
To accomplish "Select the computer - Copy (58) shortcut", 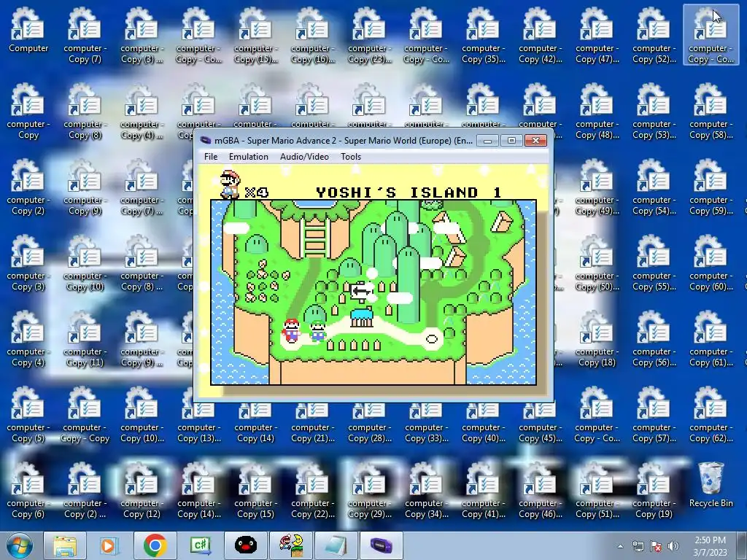I will [x=711, y=111].
